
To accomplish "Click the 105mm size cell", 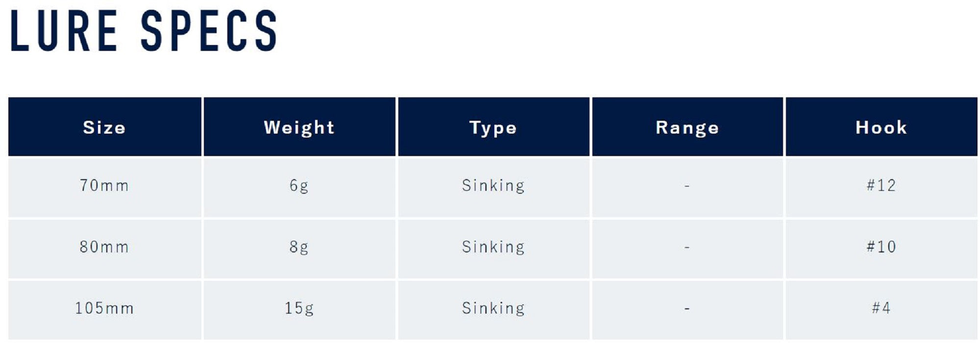I will tap(104, 308).
